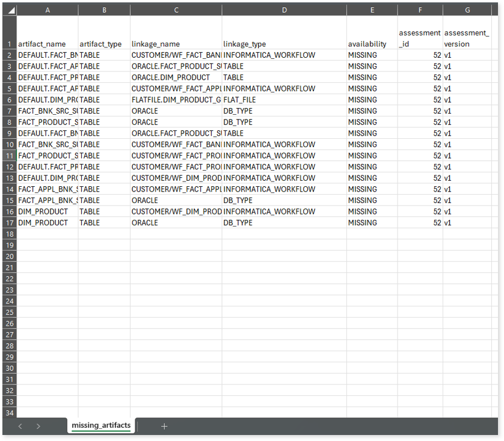The image size is (504, 441).
Task: Click the Select All corner triangle
Action: click(x=9, y=10)
